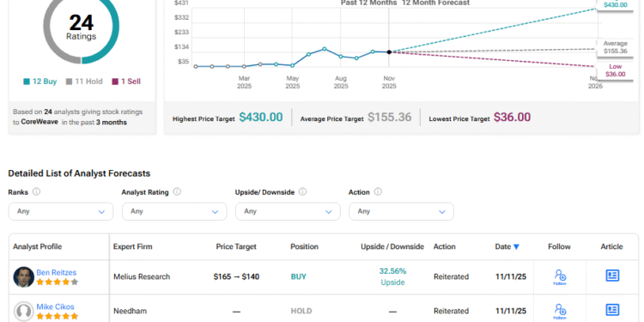Screen dimensions: 644x322
Task: Click the info icon next to Analyst Rating
Action: [177, 191]
